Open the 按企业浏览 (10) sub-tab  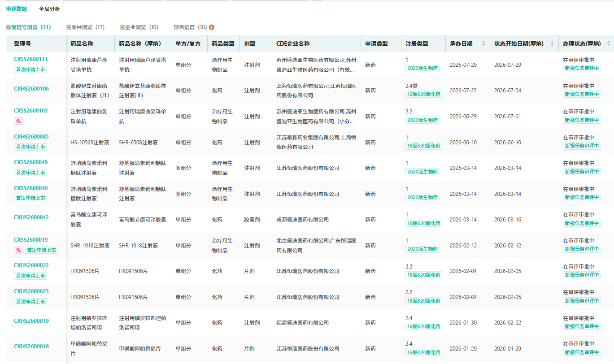click(139, 27)
